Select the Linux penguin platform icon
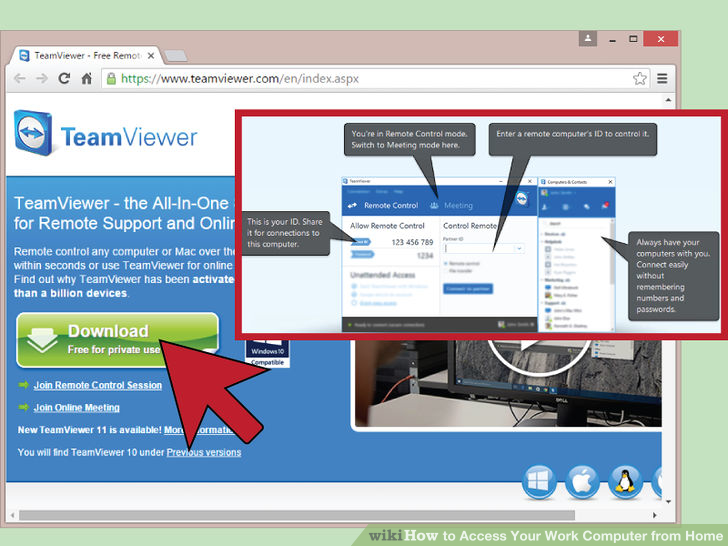The width and height of the screenshot is (728, 546). [625, 482]
